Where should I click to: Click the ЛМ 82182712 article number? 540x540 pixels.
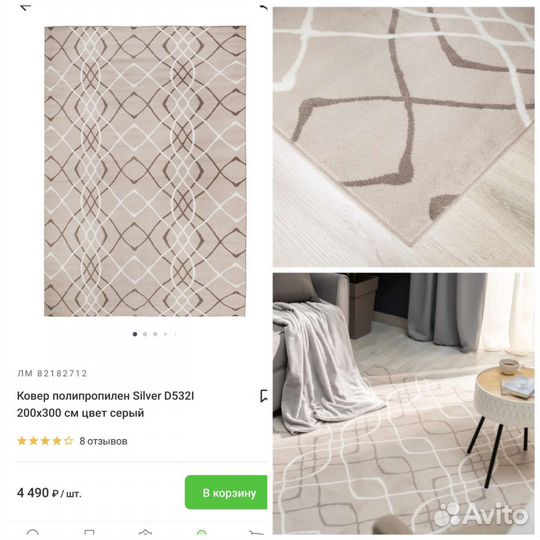(x=52, y=373)
